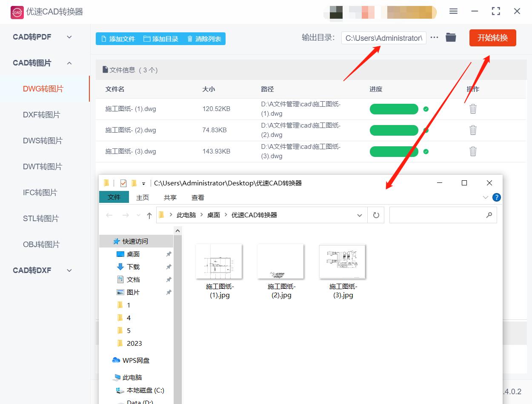Unpin 图片 from Quick Access

click(x=169, y=292)
